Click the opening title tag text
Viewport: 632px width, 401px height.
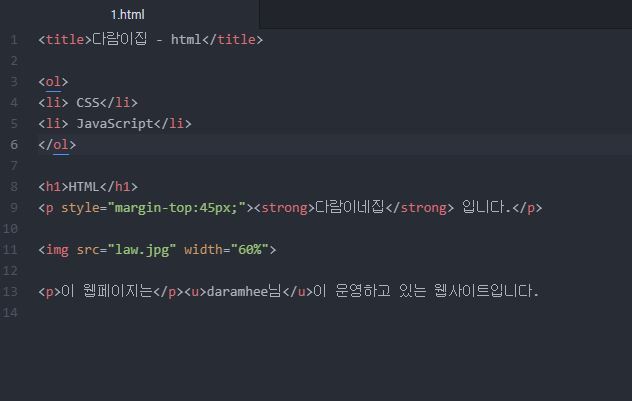coord(65,39)
